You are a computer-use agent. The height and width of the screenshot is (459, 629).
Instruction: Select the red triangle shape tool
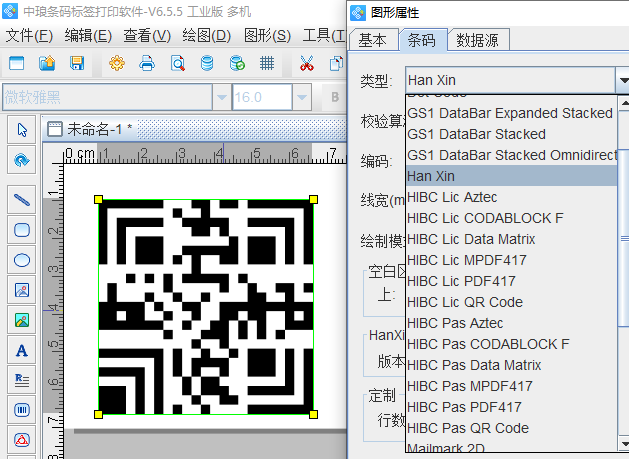[22, 440]
